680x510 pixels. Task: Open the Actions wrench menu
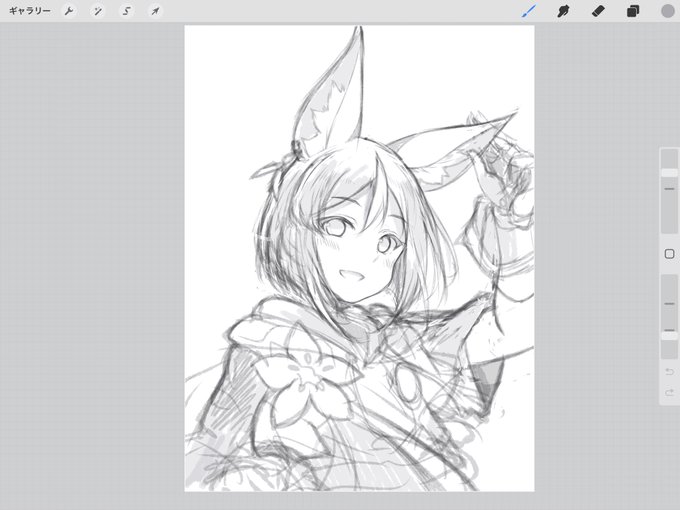69,11
